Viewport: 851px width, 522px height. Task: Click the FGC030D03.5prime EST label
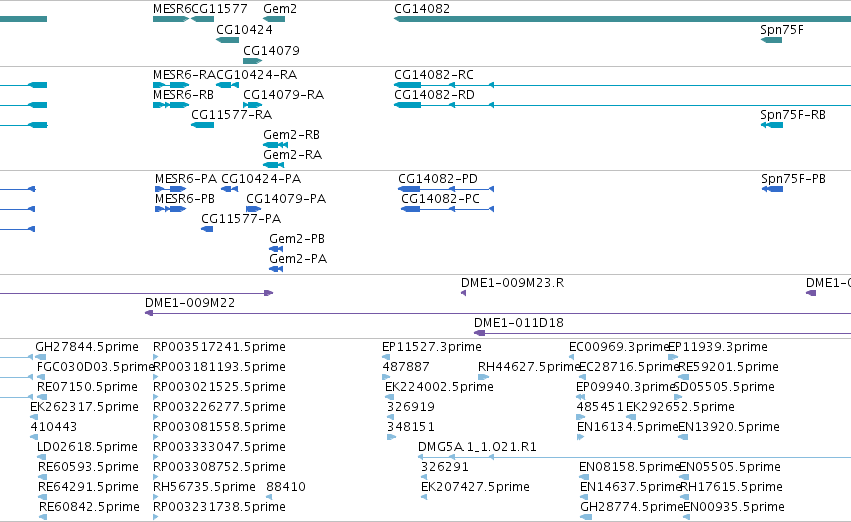coord(96,367)
